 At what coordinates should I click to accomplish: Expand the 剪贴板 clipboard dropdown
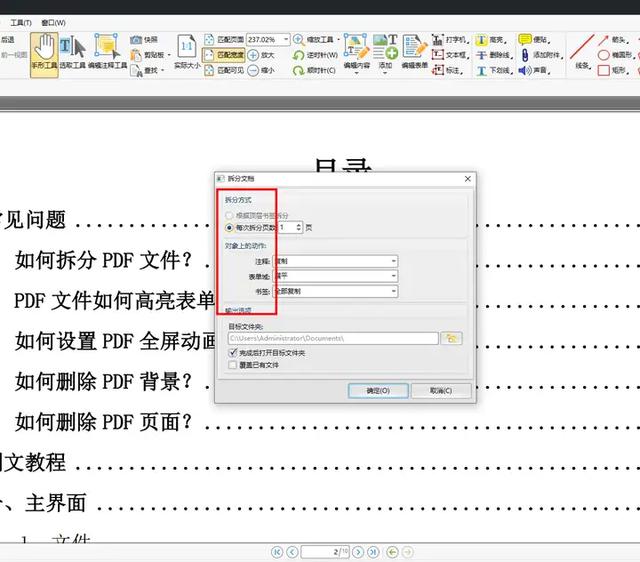click(169, 55)
